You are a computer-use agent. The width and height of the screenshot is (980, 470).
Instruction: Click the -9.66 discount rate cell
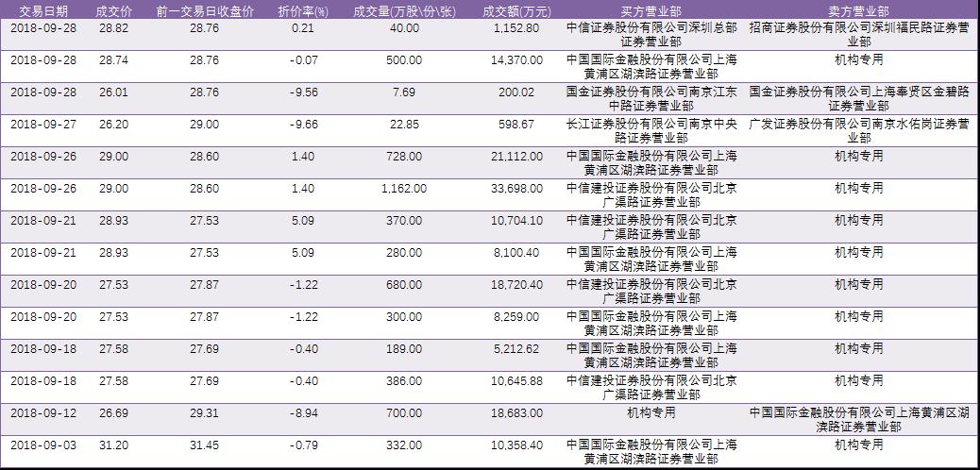tap(303, 124)
